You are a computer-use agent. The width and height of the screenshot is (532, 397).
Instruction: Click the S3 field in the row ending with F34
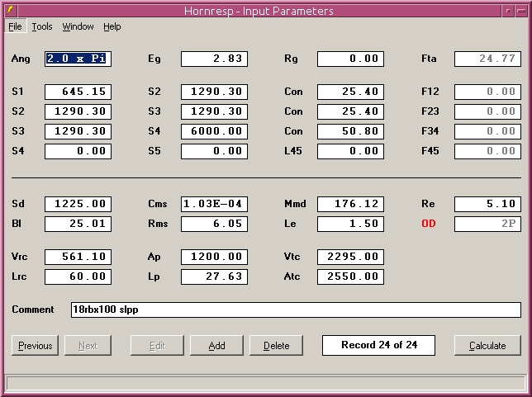click(78, 131)
